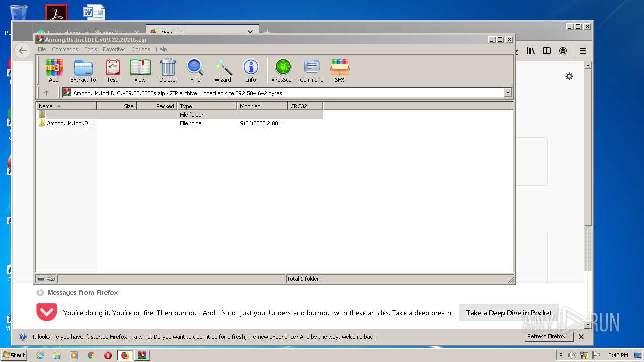Click the View file icon
This screenshot has width=644, height=362.
click(x=140, y=70)
